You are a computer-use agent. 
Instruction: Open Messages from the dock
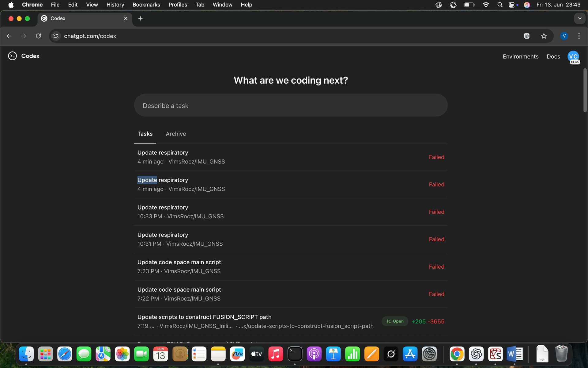click(x=84, y=354)
